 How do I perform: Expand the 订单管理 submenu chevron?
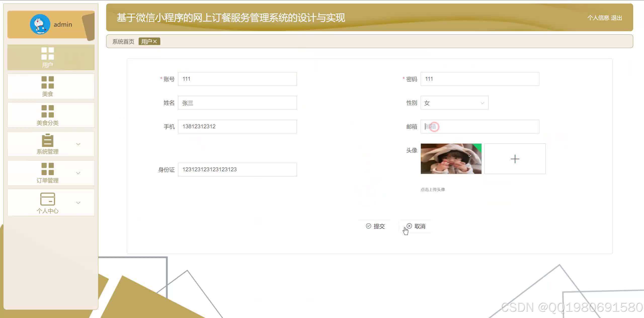click(78, 173)
